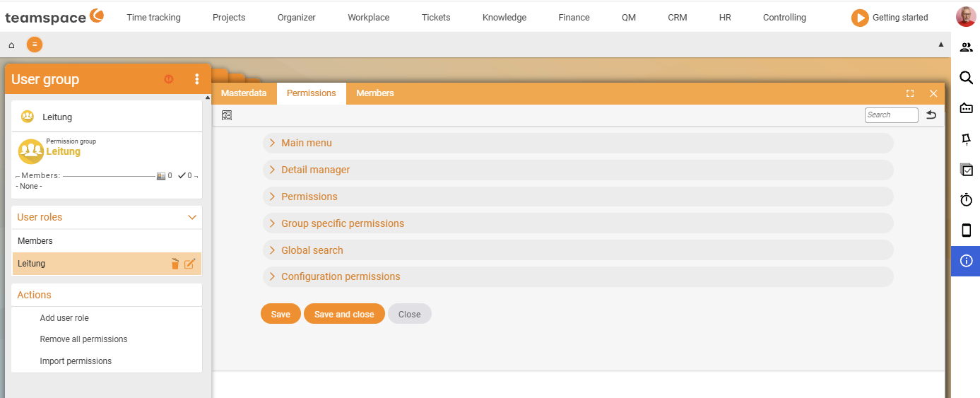Click the home icon in breadcrumb bar
The image size is (980, 398).
[x=11, y=45]
